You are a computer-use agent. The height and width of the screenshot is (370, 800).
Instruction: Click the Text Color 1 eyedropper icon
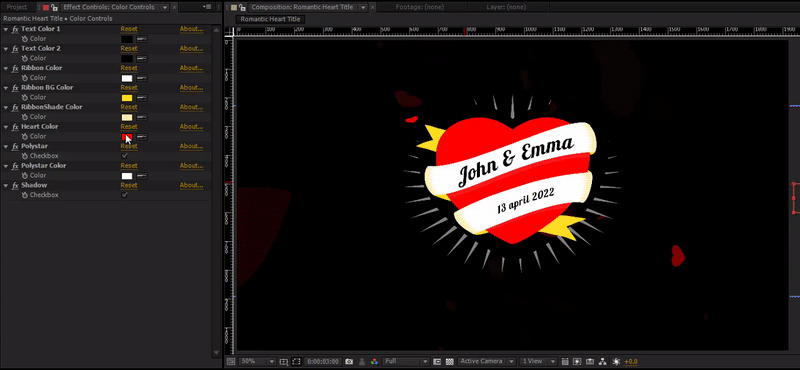tap(141, 39)
